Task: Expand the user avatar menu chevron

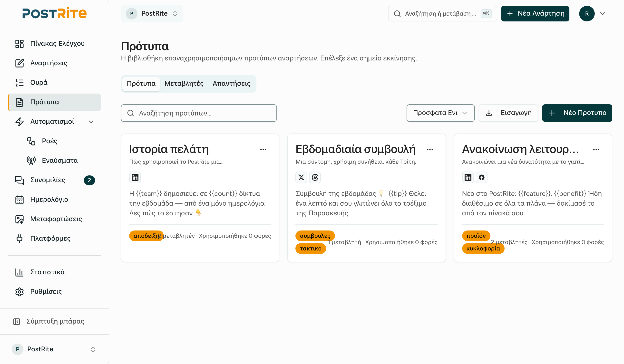Action: click(x=603, y=14)
